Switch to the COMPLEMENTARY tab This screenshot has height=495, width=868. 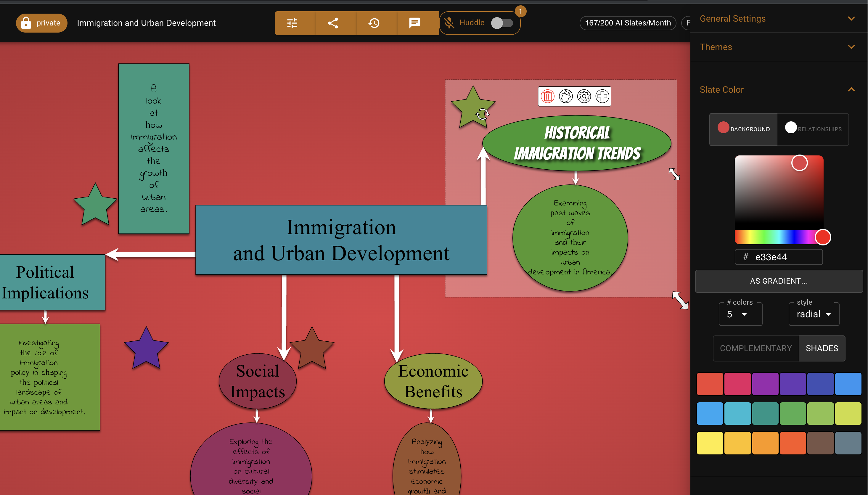[756, 348]
